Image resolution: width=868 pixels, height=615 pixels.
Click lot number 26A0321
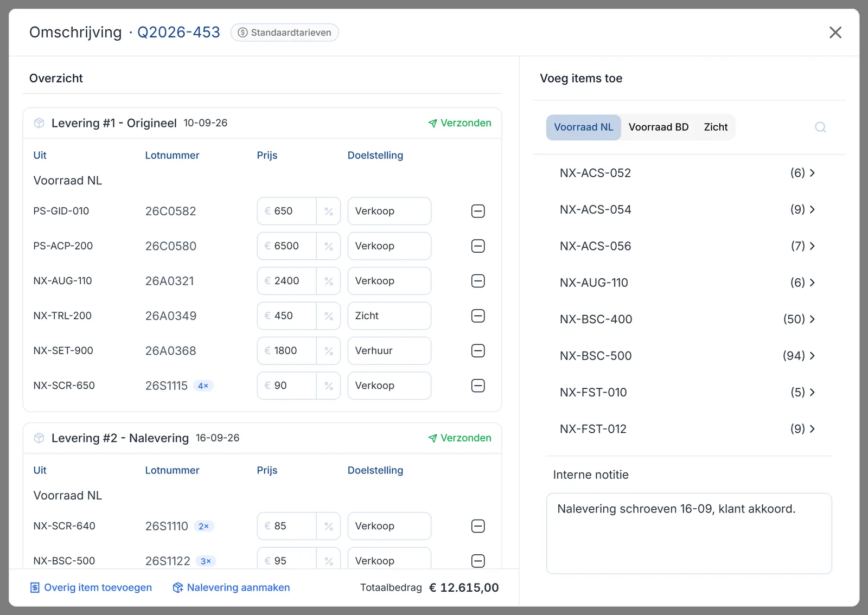coord(169,281)
